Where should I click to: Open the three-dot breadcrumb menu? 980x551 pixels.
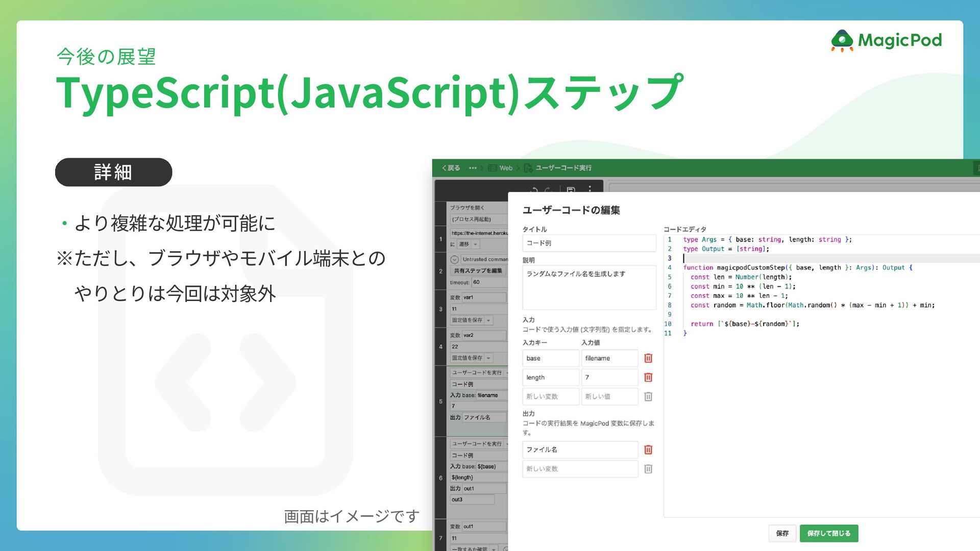(473, 168)
